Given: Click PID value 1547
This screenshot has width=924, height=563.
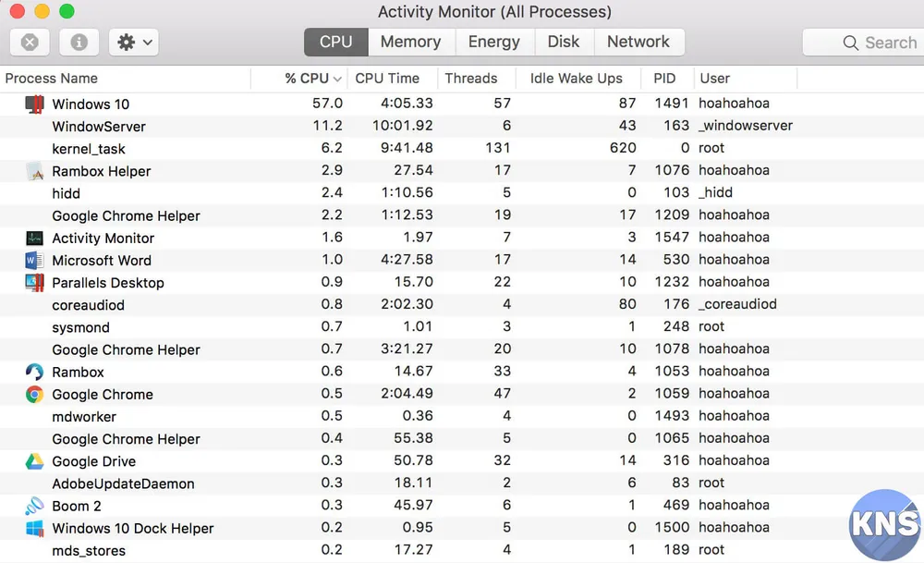Looking at the screenshot, I should click(672, 237).
